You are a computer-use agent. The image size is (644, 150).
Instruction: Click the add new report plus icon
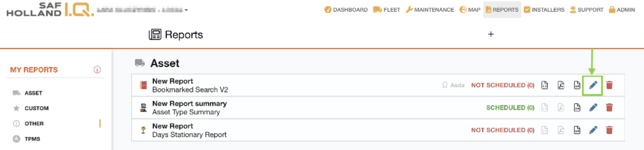491,34
